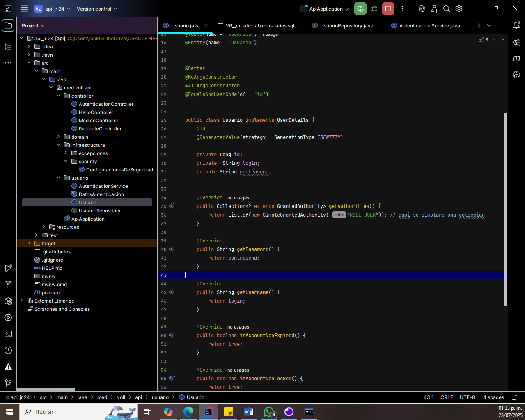Start debugging with the bug icon
525x420 pixels.
click(x=374, y=9)
